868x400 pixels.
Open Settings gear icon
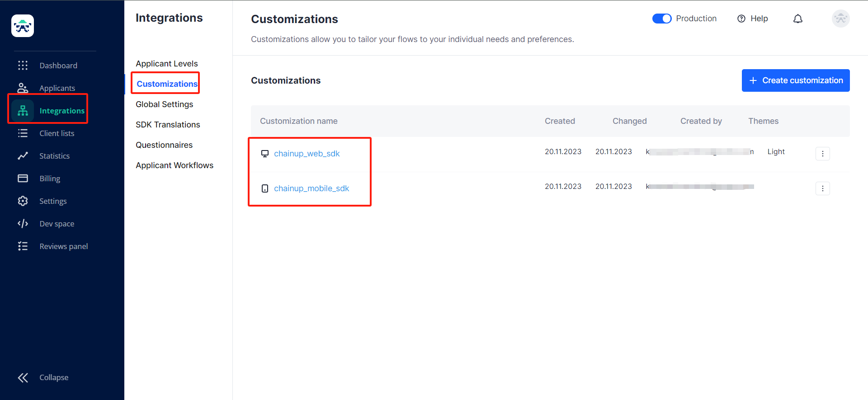(23, 201)
